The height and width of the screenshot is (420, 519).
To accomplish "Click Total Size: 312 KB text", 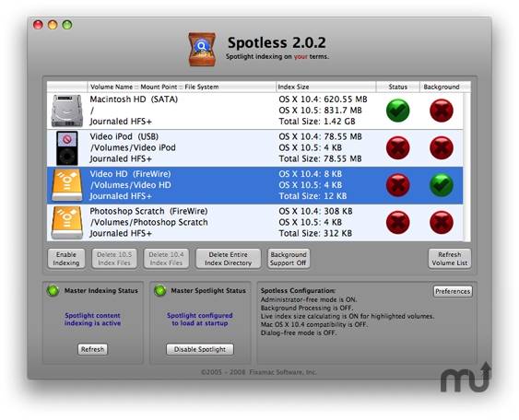I will click(x=315, y=233).
